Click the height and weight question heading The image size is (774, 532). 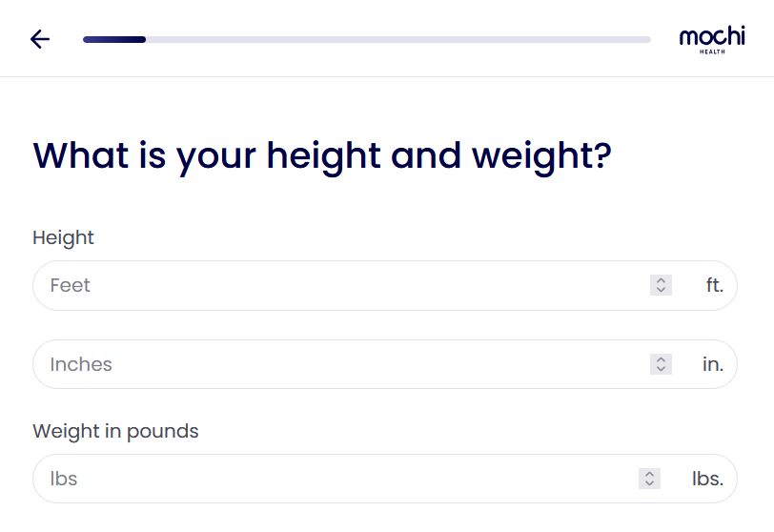point(321,154)
